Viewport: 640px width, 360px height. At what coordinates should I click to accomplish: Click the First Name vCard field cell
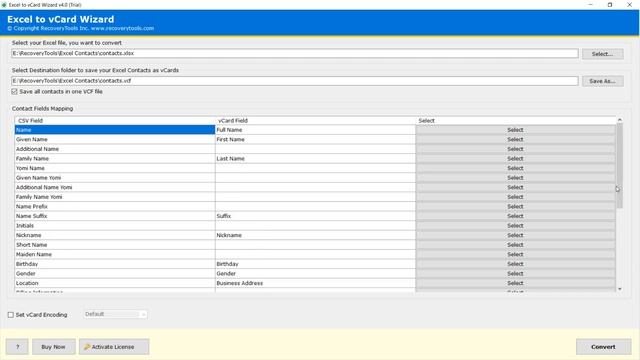pos(315,140)
